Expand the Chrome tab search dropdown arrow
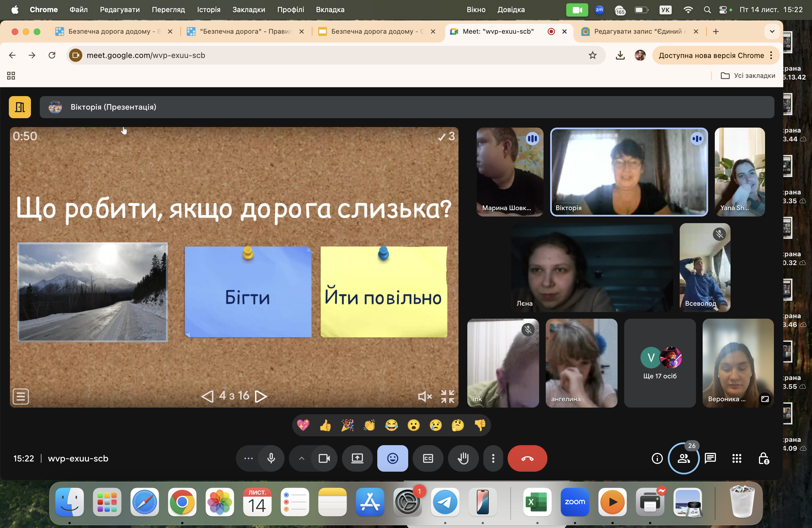 click(x=772, y=31)
